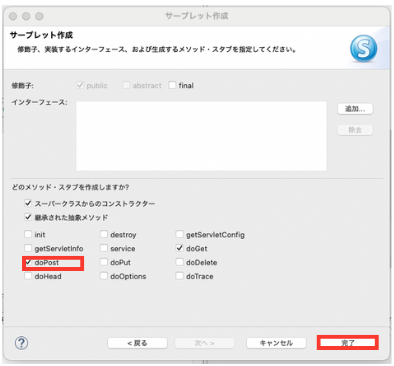
Task: Toggle the final modifier checkbox
Action: tap(172, 85)
